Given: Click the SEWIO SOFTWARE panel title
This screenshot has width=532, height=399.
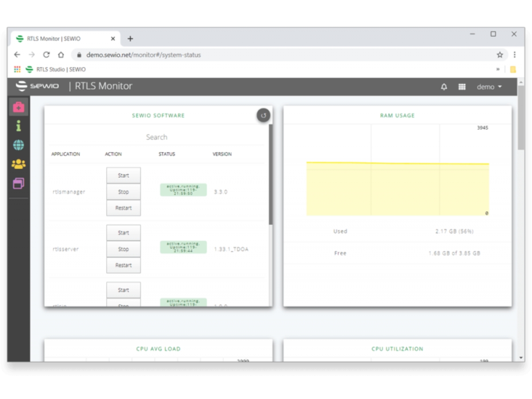Looking at the screenshot, I should [158, 115].
